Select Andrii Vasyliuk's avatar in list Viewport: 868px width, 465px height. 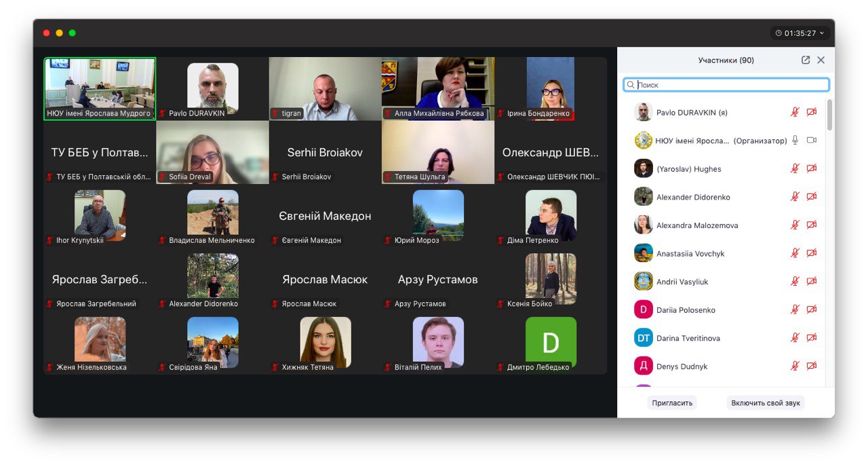click(643, 282)
